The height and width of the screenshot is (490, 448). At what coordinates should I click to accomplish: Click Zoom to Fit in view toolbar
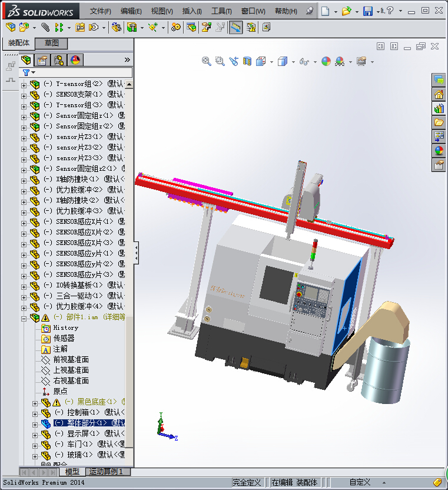(206, 61)
